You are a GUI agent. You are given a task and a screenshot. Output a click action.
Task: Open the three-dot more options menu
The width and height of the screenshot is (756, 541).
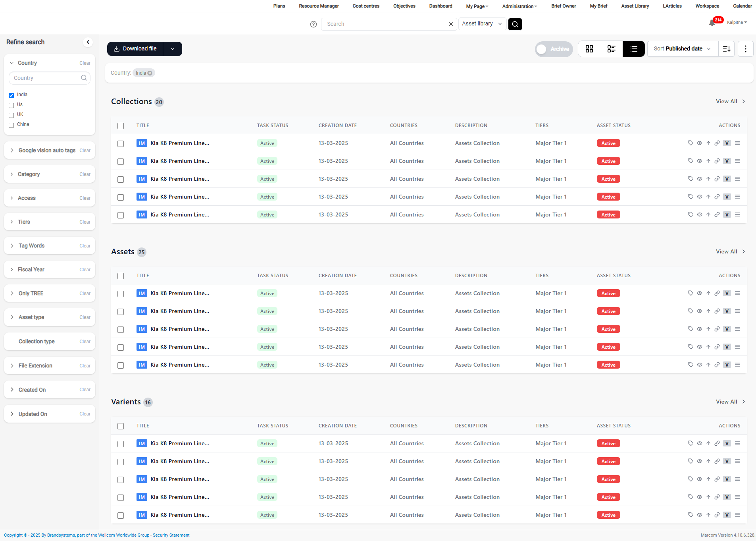746,49
